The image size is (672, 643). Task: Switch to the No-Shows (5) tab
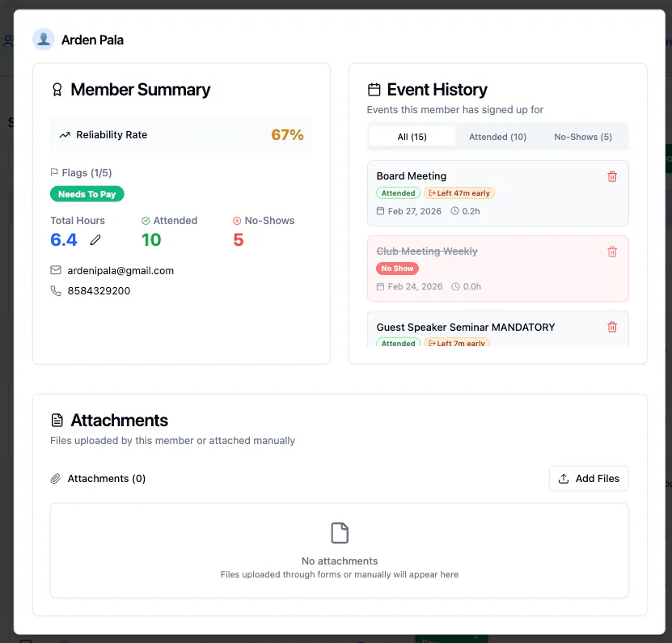583,137
